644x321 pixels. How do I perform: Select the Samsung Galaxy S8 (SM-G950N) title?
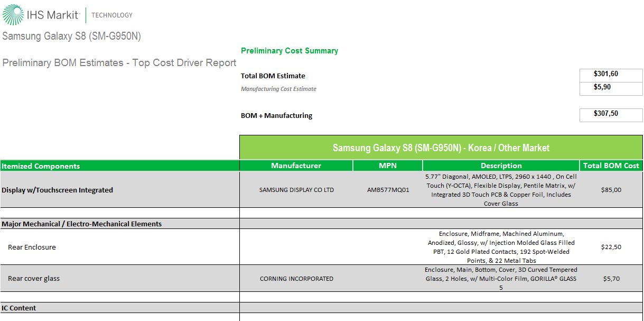(x=71, y=36)
